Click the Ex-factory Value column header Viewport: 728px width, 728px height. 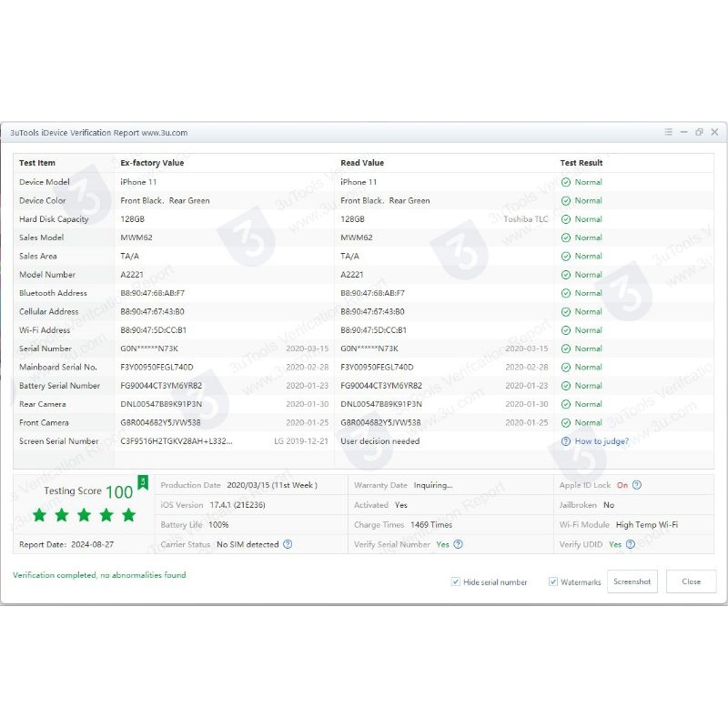[152, 163]
